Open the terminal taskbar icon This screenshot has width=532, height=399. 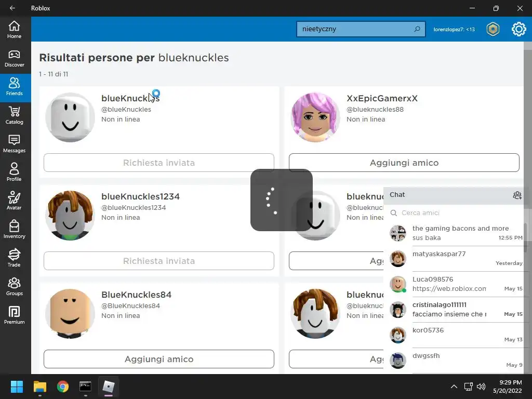pos(86,387)
